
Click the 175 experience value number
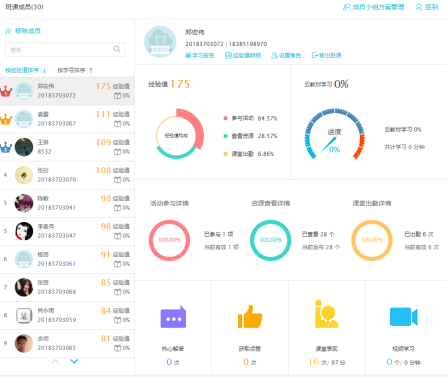click(180, 84)
